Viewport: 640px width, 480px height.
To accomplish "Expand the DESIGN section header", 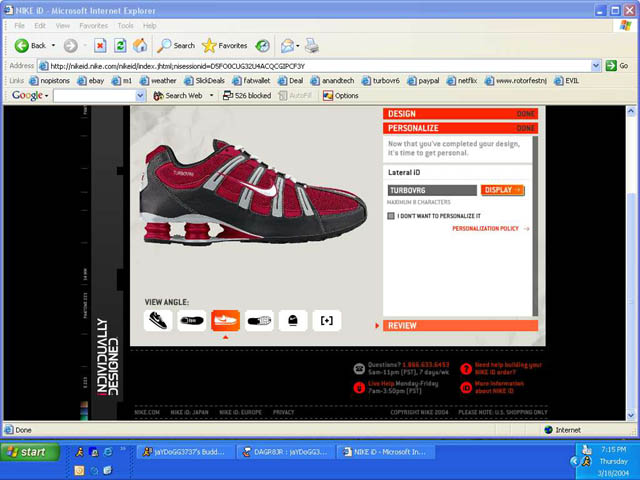I will click(x=460, y=114).
